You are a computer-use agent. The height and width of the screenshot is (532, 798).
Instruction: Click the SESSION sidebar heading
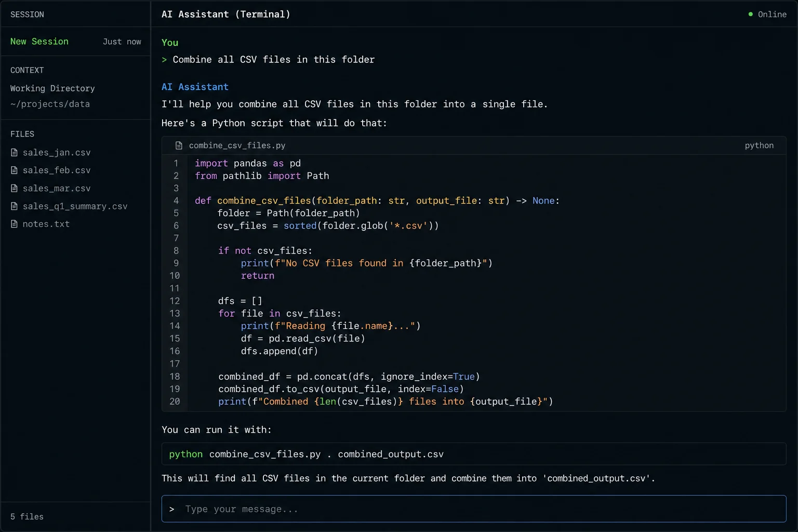click(27, 15)
